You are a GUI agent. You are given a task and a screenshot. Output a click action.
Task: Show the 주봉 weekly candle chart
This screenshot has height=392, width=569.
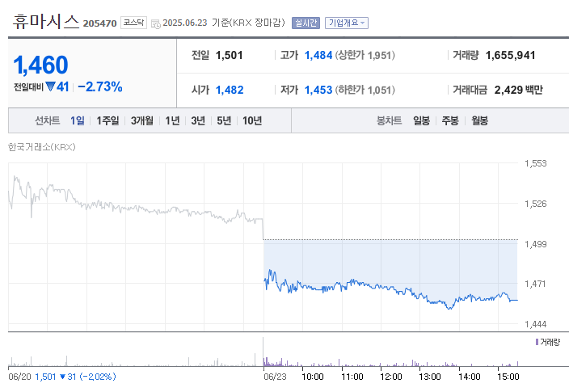(450, 120)
